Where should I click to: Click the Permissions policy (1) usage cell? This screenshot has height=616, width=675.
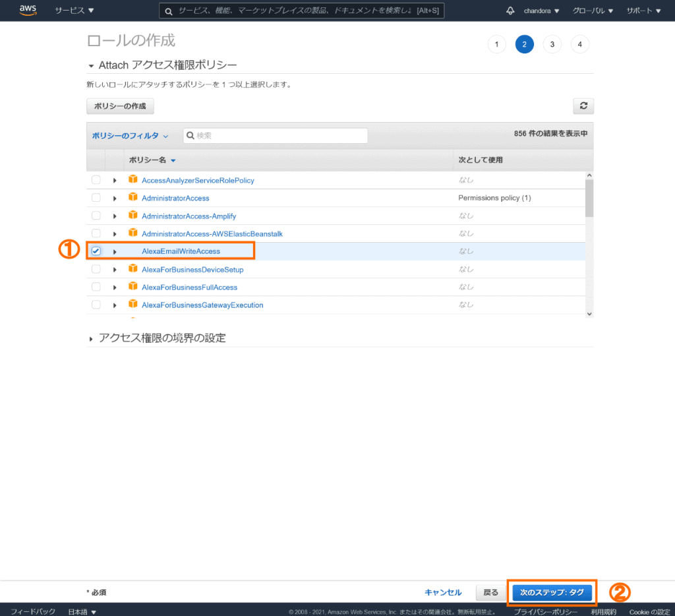(x=494, y=198)
